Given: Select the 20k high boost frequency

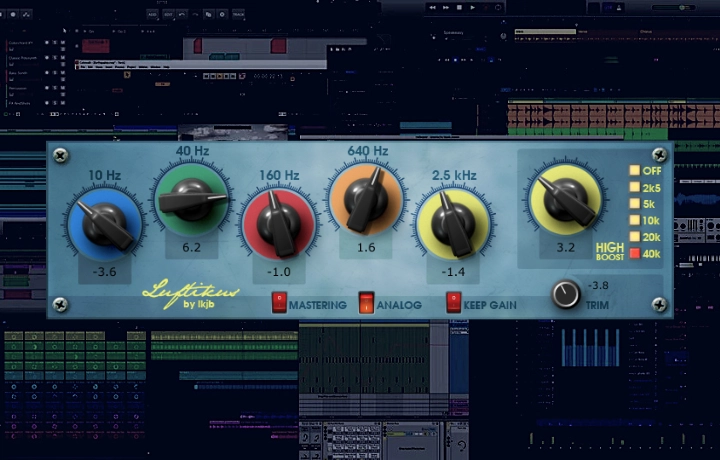Looking at the screenshot, I should pos(635,236).
